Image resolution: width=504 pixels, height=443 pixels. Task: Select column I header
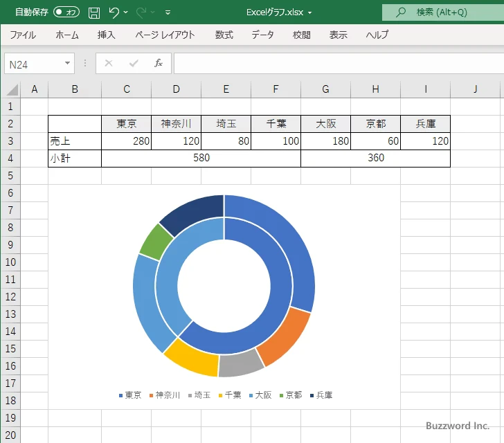(x=426, y=89)
